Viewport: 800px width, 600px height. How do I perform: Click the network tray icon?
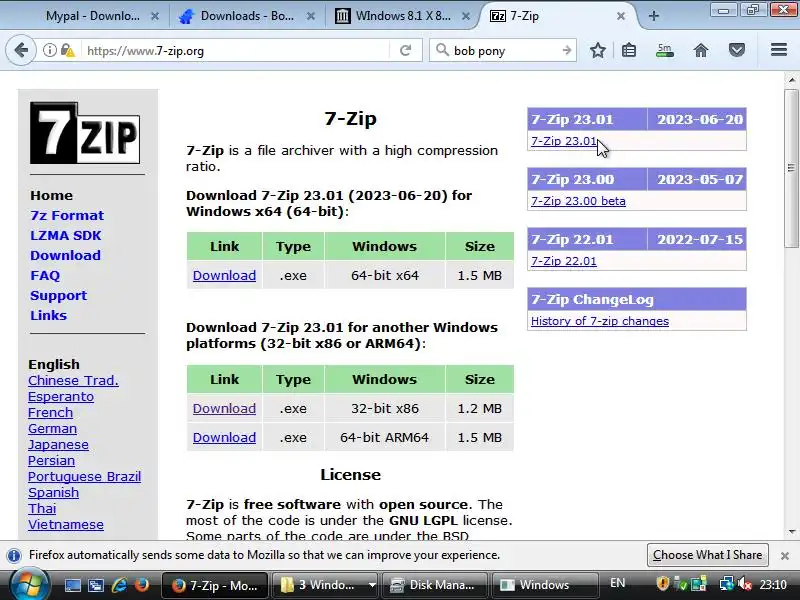click(x=727, y=583)
